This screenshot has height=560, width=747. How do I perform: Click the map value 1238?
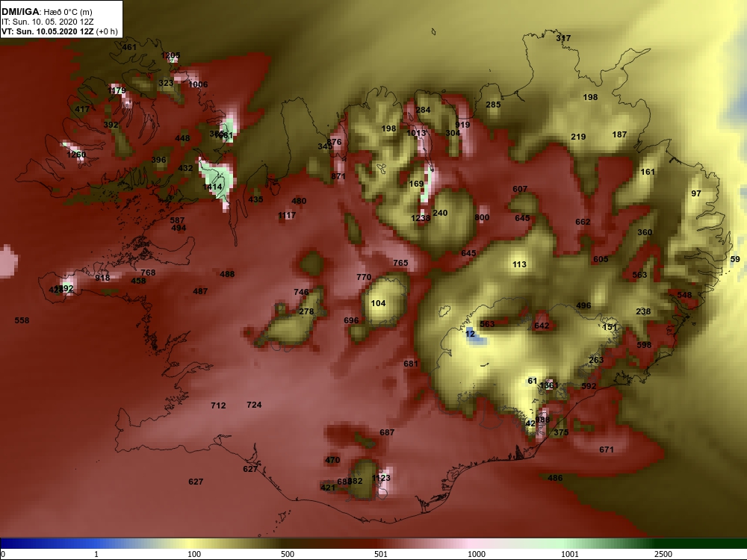pyautogui.click(x=421, y=218)
